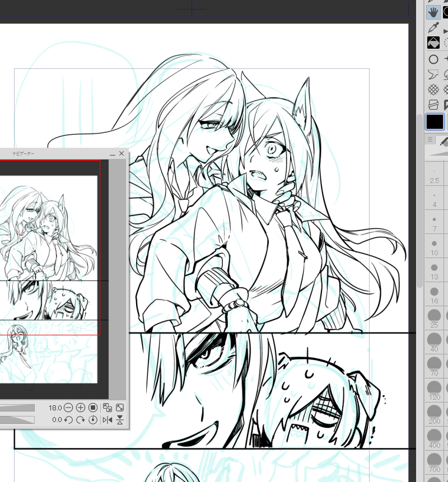
Task: Click the Navigator fit-to-navigator icon
Action: click(x=108, y=408)
